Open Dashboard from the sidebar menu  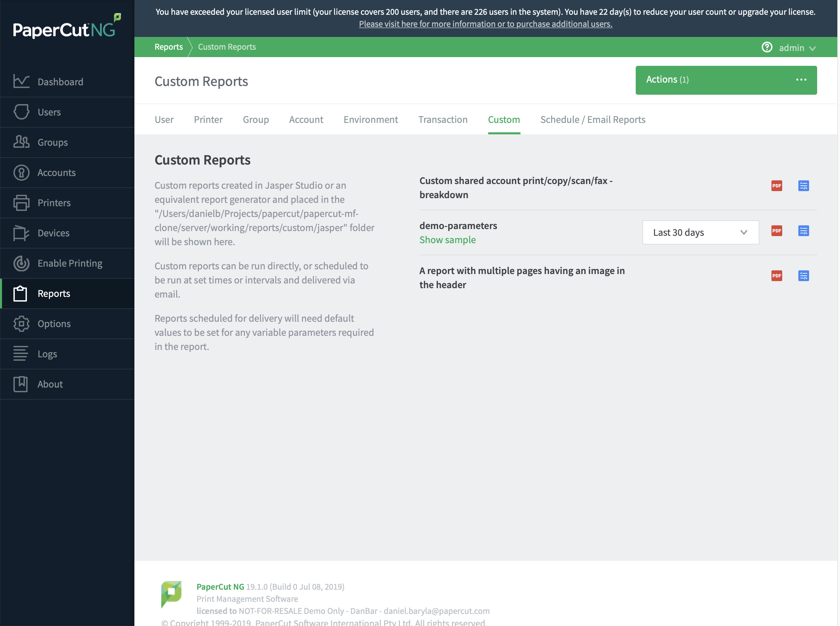[67, 82]
